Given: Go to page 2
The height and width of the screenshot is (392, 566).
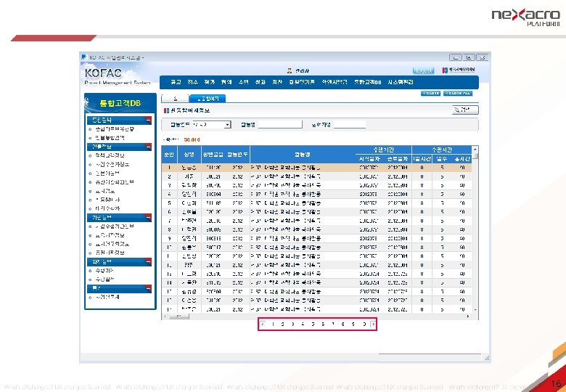Looking at the screenshot, I should point(283,324).
